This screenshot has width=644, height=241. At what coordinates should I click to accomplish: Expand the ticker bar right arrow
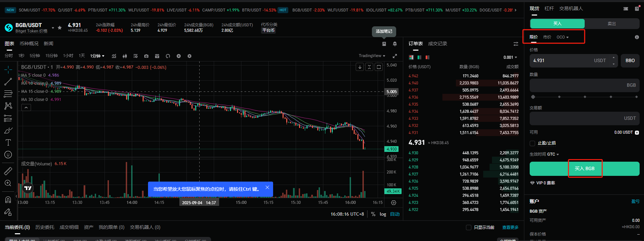[515, 10]
